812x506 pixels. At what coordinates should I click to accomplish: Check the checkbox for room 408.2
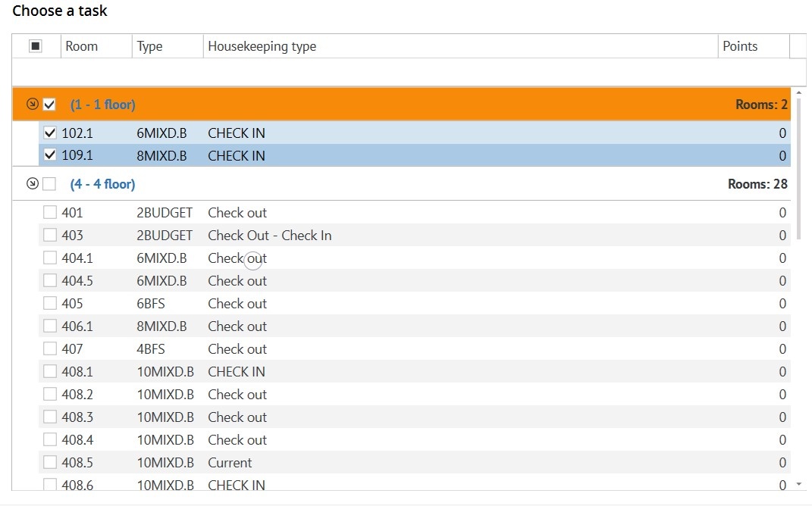pyautogui.click(x=50, y=394)
